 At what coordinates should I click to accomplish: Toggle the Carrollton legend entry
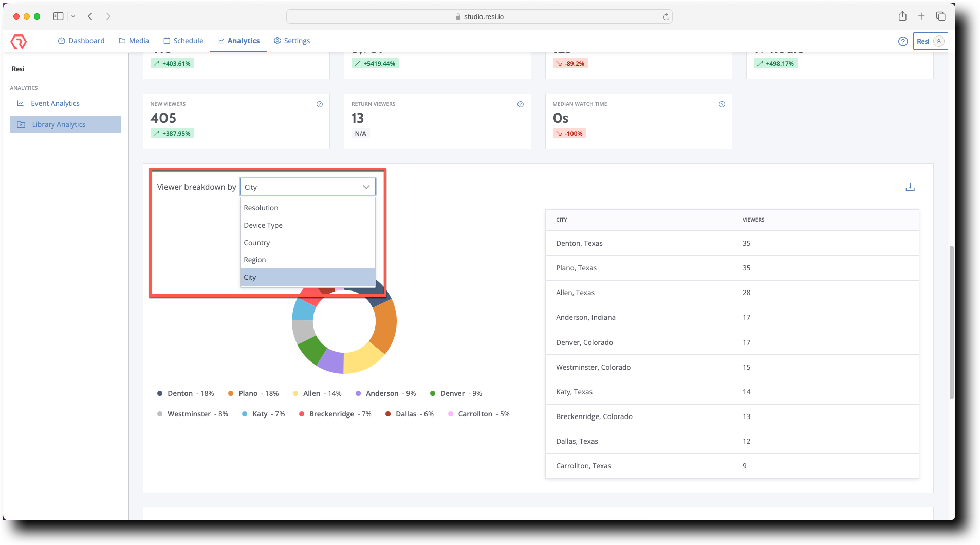click(x=477, y=414)
